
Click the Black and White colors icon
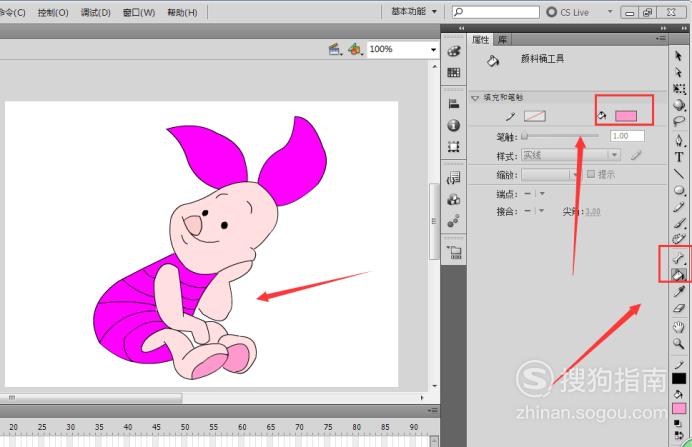coord(677,424)
